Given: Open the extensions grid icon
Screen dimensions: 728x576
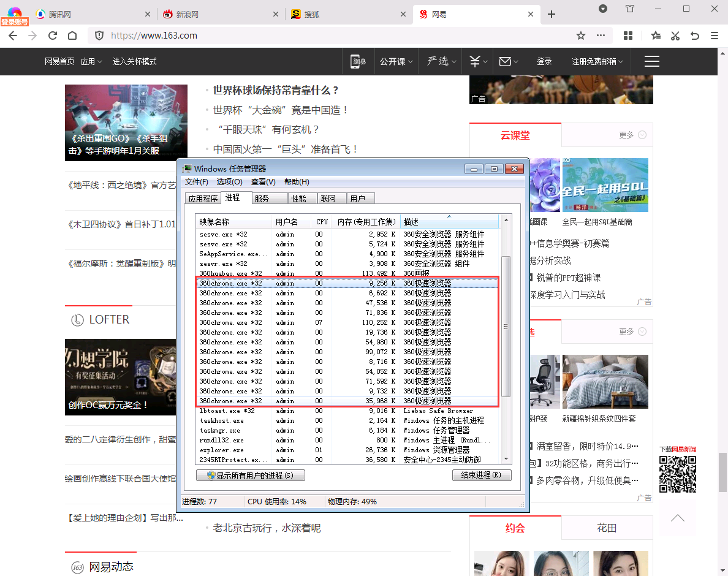Looking at the screenshot, I should point(628,36).
